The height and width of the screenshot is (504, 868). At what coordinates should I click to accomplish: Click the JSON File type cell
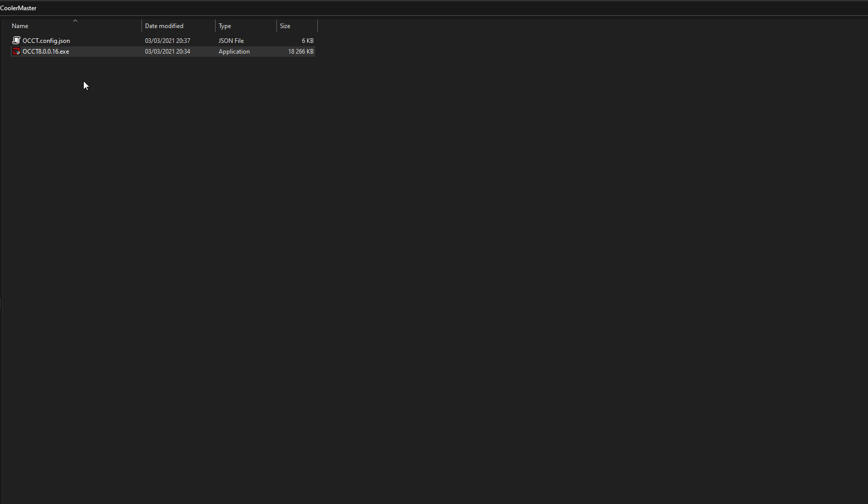pyautogui.click(x=231, y=41)
